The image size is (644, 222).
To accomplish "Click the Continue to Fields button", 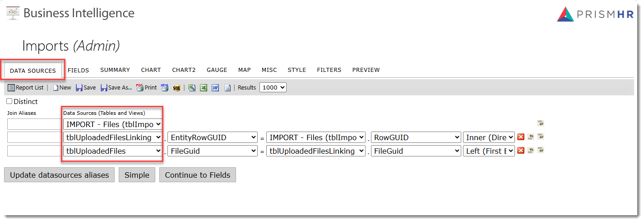I will (x=197, y=175).
